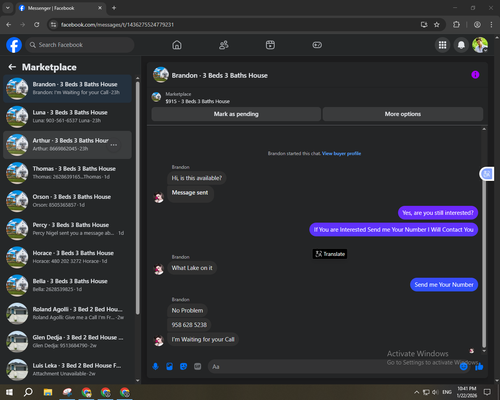
Task: Click the Facebook logo
Action: pos(14,45)
